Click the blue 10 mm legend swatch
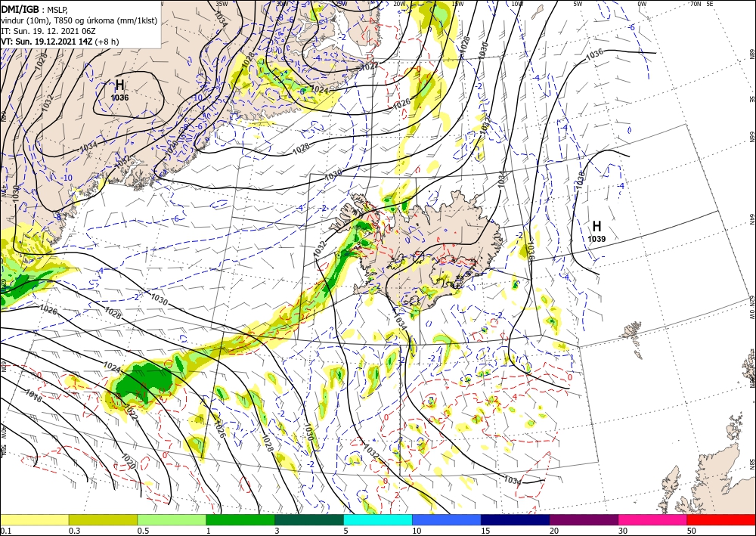Viewport: 756px width, 536px height. click(x=447, y=519)
